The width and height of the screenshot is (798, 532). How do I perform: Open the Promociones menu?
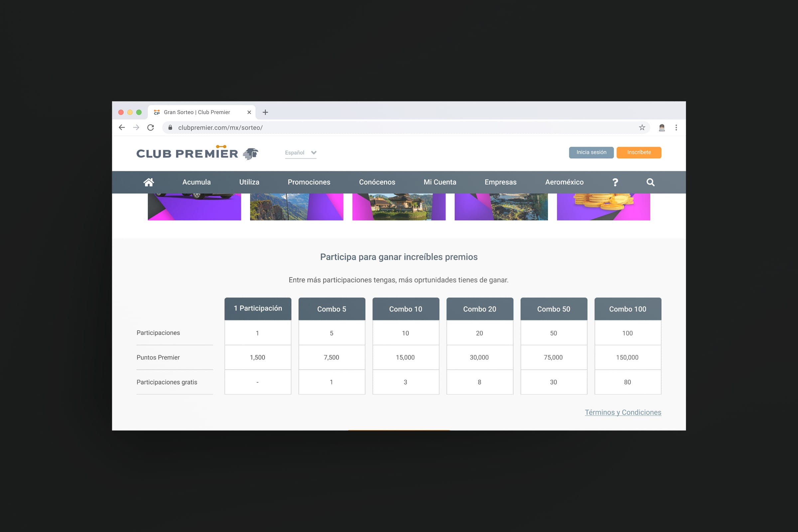tap(309, 182)
